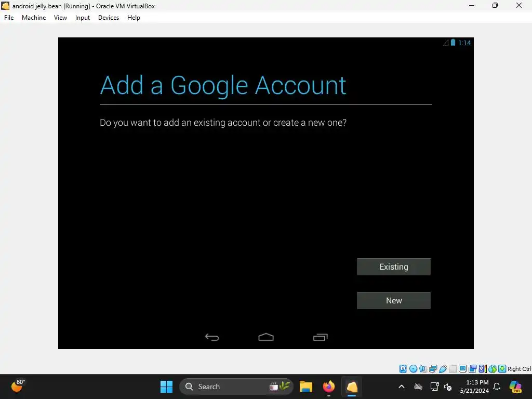Click the network adapters status icon
Viewport: 532px width, 399px height.
433,369
